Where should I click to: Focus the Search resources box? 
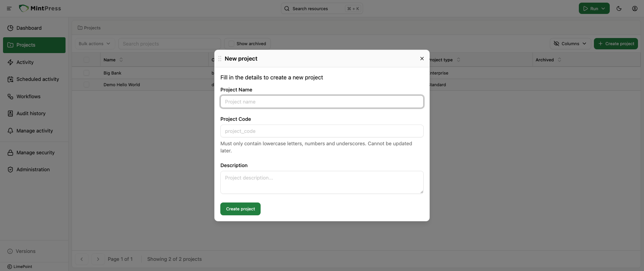pos(322,9)
